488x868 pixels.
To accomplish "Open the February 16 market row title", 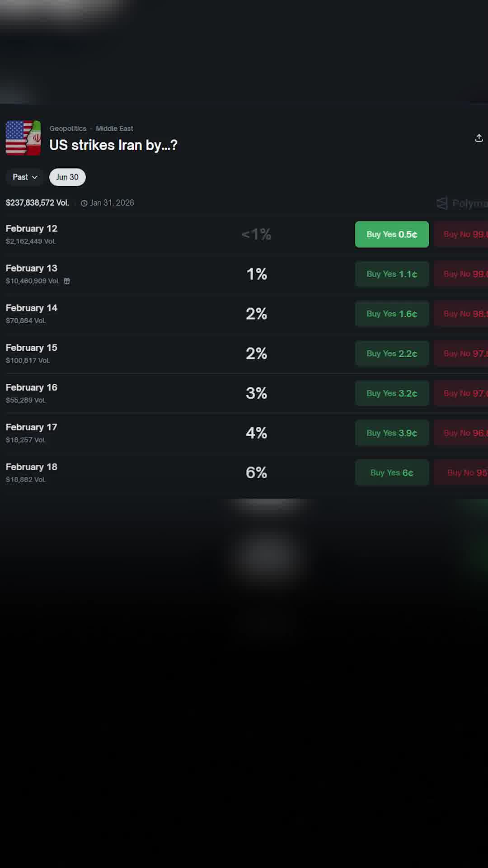I will point(32,387).
